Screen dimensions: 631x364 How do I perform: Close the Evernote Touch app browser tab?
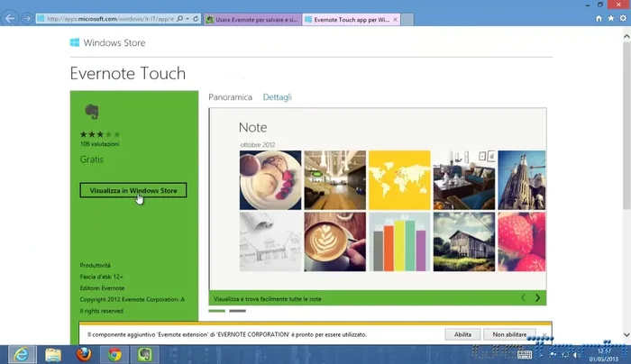pyautogui.click(x=395, y=19)
